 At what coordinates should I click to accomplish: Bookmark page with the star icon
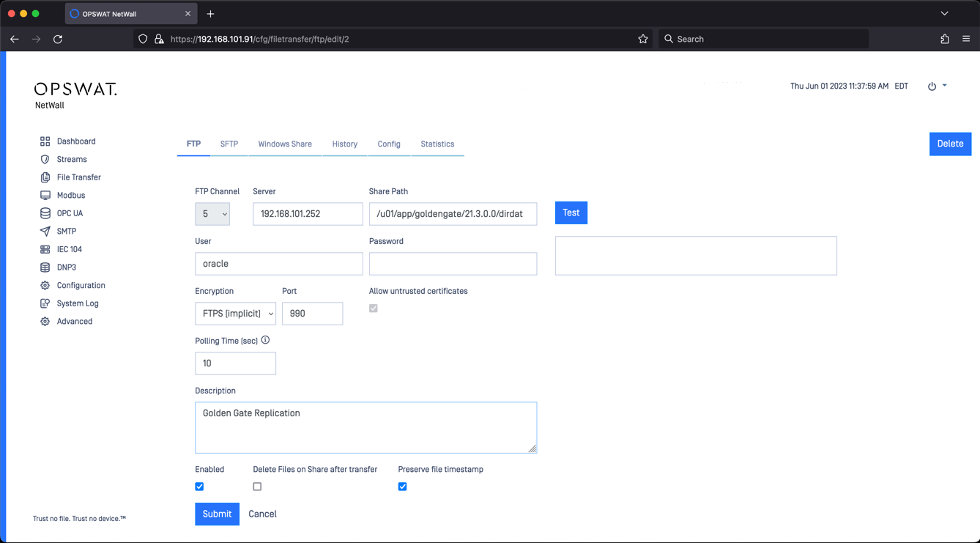pyautogui.click(x=643, y=39)
